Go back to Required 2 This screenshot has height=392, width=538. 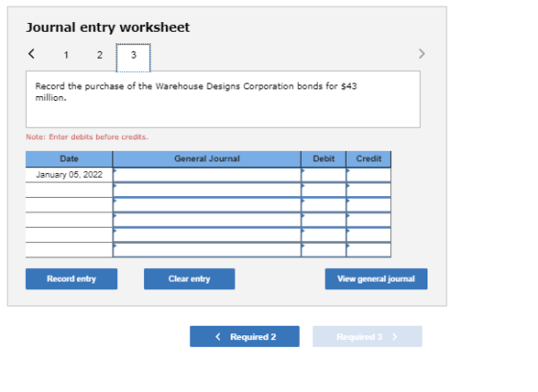pyautogui.click(x=245, y=336)
